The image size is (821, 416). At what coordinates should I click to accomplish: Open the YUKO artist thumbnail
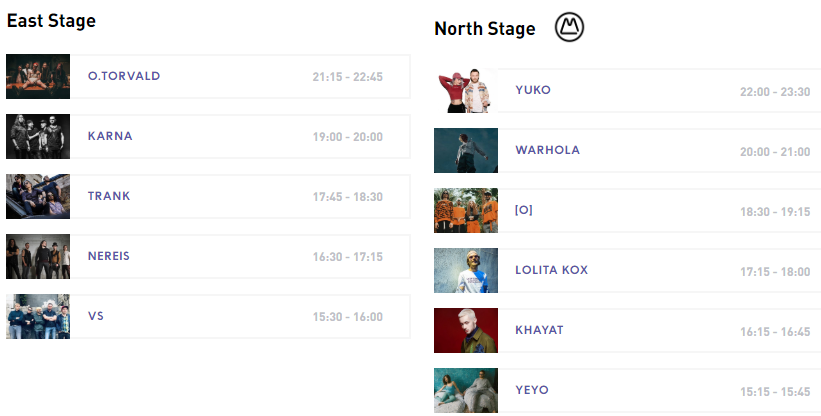pyautogui.click(x=466, y=91)
